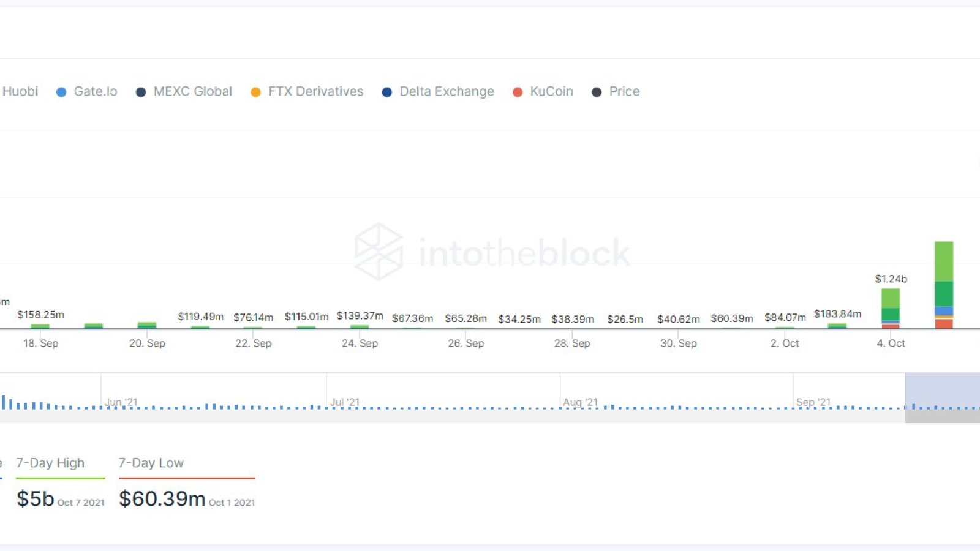Click the 4. Oct axis label
This screenshot has height=551, width=980.
[x=891, y=343]
